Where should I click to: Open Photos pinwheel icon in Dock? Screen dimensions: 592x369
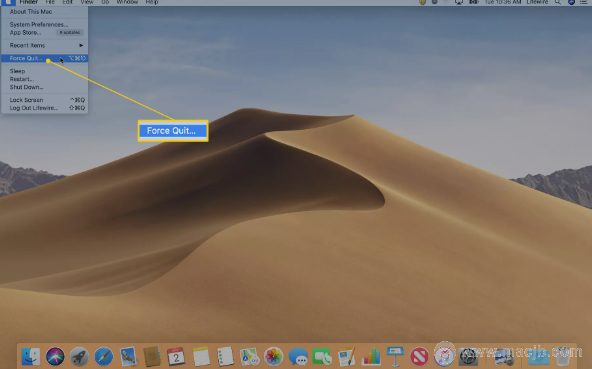tap(274, 357)
